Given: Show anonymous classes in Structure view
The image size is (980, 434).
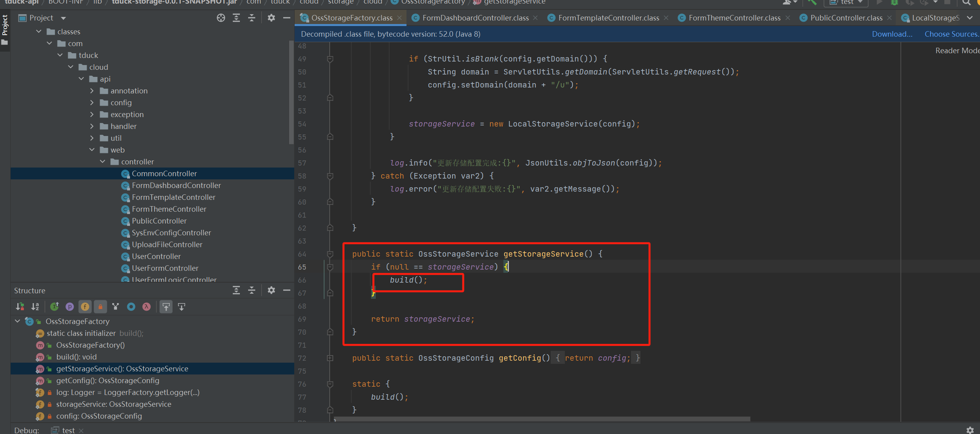Looking at the screenshot, I should [131, 307].
